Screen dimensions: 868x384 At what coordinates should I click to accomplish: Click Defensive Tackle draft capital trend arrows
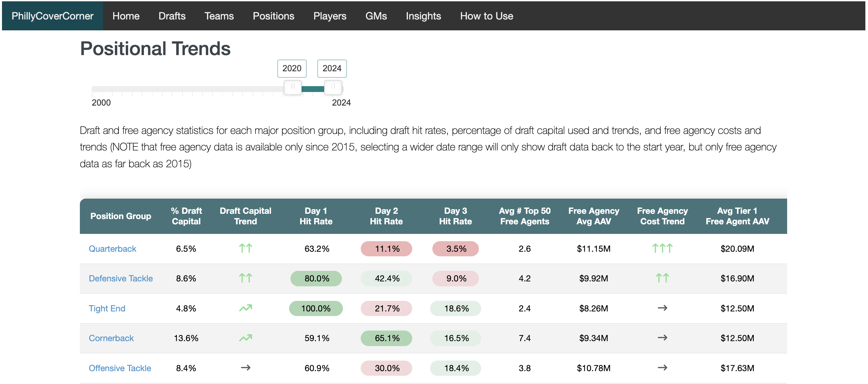(x=245, y=278)
